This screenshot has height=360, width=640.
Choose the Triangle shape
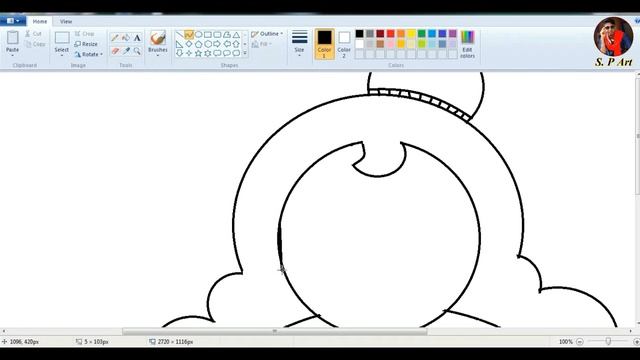[236, 35]
